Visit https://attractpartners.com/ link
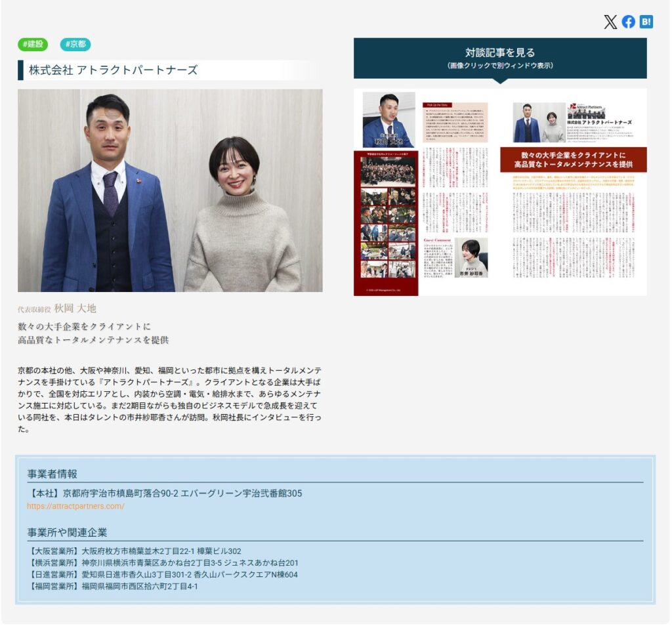Screen dimensions: 672x632 click(76, 506)
